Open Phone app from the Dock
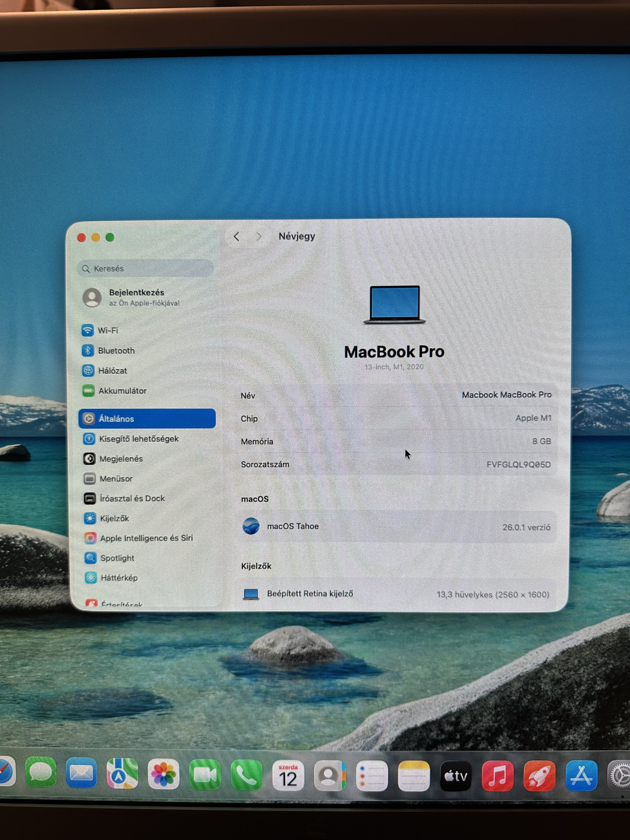Image resolution: width=630 pixels, height=840 pixels. (247, 775)
